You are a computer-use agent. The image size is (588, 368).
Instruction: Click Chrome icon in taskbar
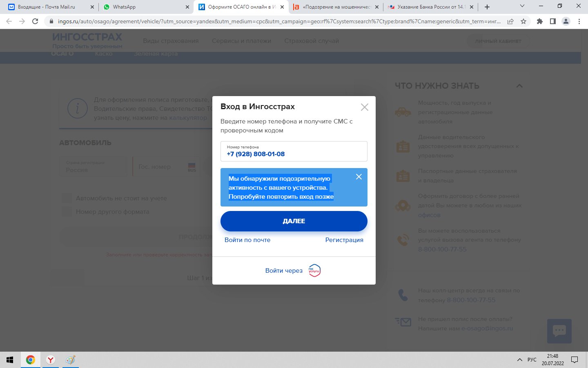30,360
